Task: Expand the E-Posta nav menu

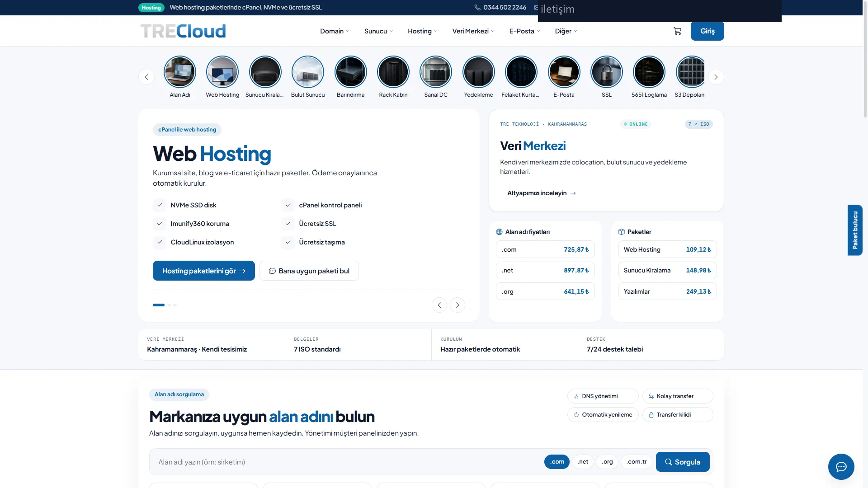Action: pos(524,31)
